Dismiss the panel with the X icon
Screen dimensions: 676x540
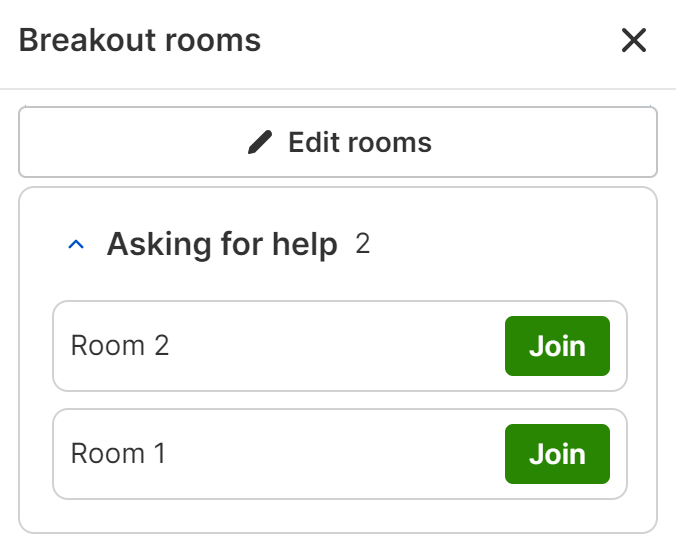634,41
